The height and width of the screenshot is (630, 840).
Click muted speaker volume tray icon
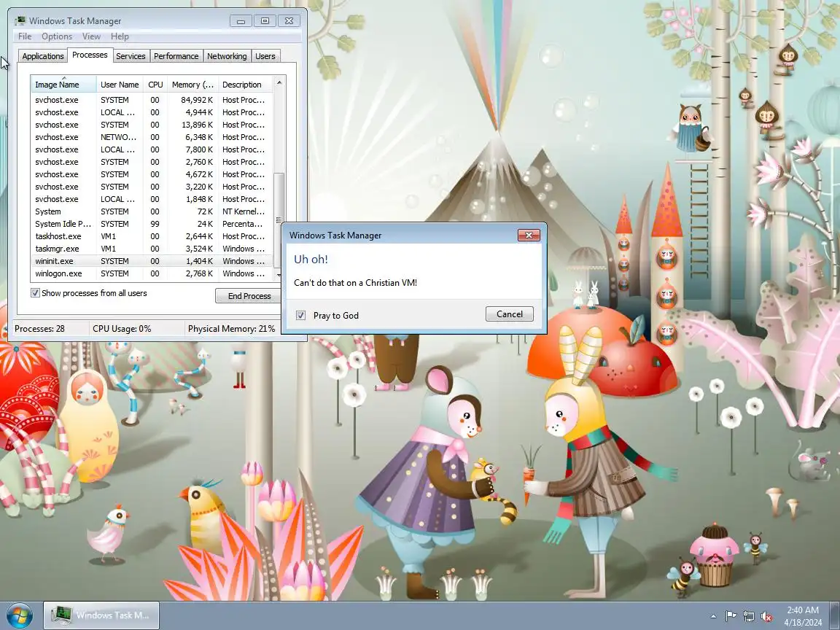[766, 617]
